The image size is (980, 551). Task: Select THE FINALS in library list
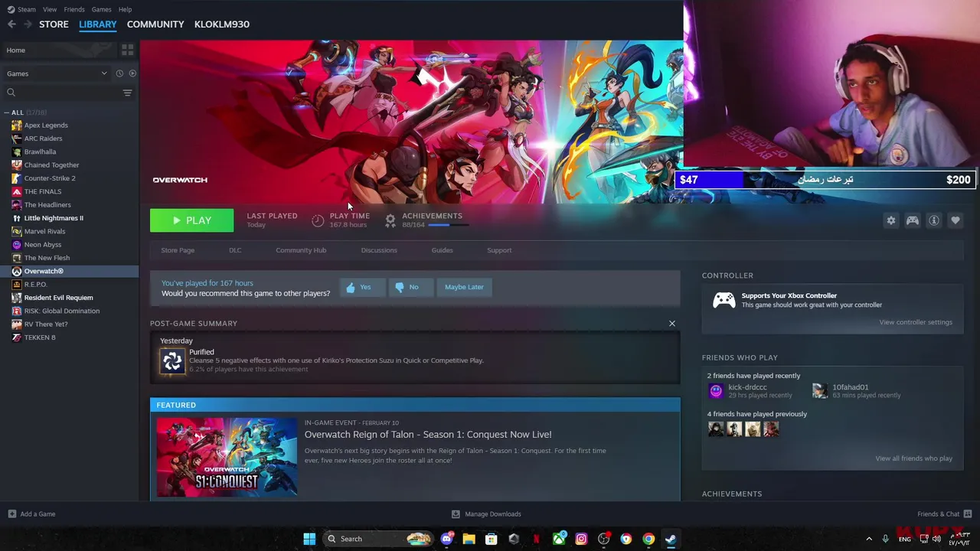(43, 191)
